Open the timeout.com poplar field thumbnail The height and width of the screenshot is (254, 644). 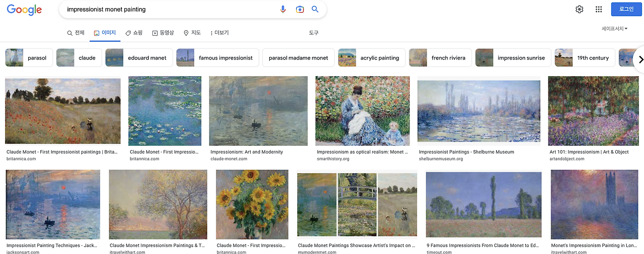[484, 204]
